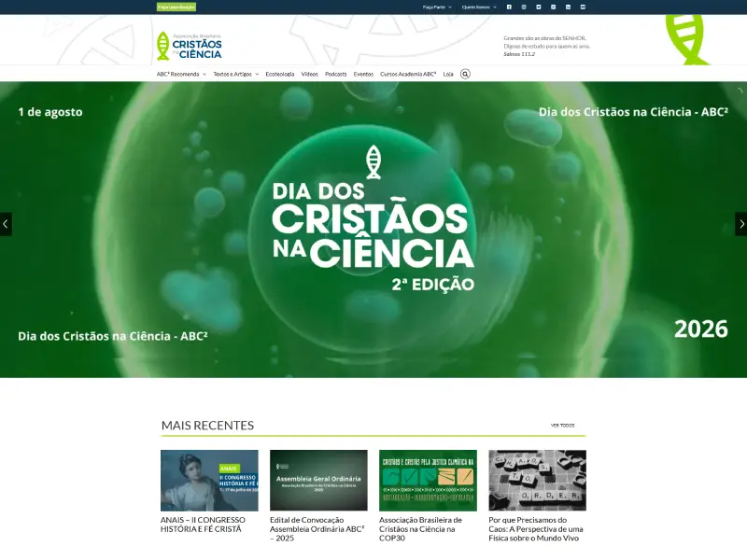Click the MAIS RECENTES heading
The width and height of the screenshot is (747, 560).
pos(207,426)
